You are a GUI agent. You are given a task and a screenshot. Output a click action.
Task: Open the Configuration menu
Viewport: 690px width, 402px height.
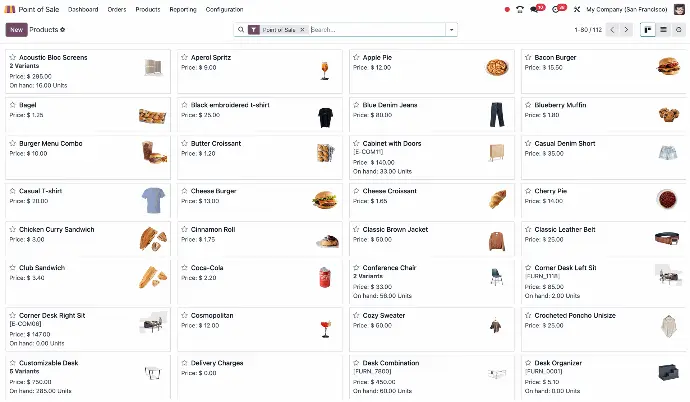pyautogui.click(x=224, y=9)
